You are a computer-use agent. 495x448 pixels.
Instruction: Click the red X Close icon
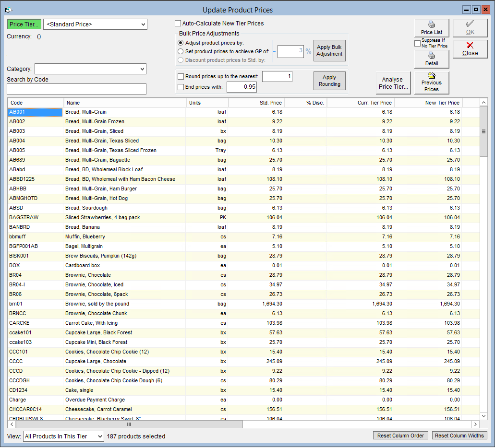pos(470,46)
